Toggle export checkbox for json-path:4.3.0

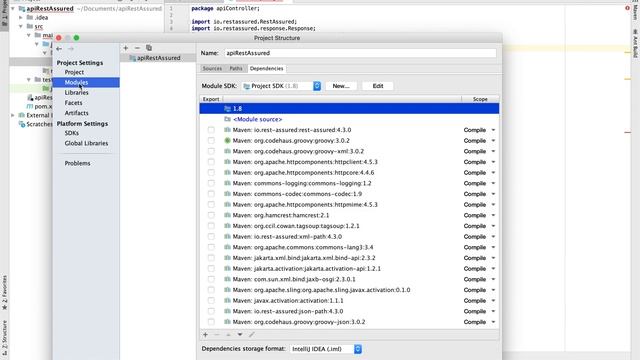211,311
